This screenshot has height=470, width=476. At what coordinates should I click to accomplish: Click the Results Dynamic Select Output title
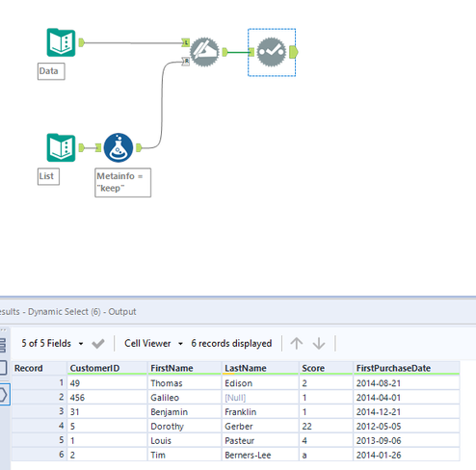click(x=67, y=312)
